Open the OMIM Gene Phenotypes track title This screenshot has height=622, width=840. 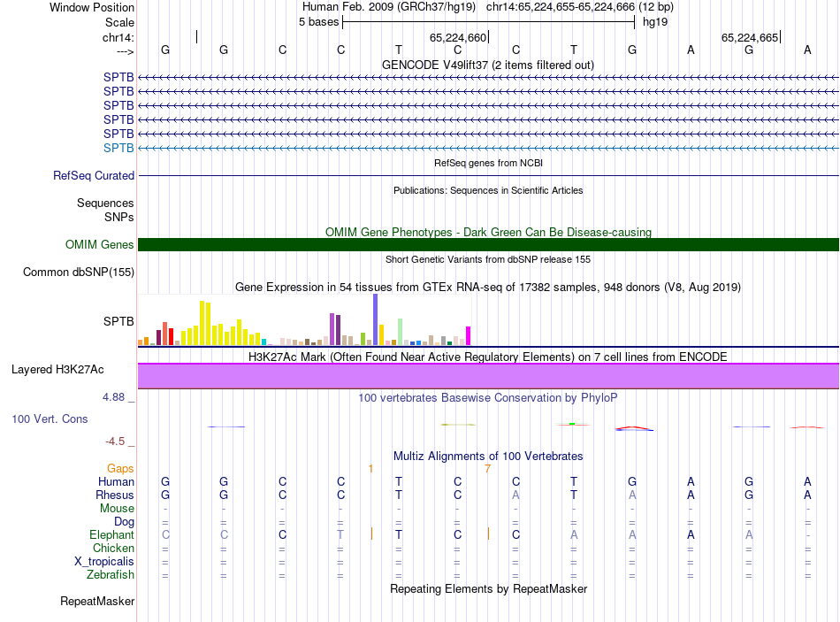click(x=488, y=232)
